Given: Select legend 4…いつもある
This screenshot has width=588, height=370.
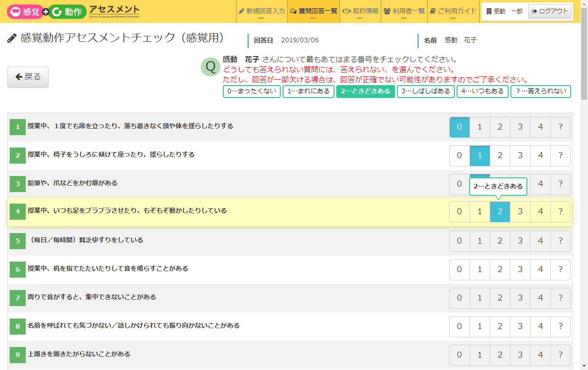Looking at the screenshot, I should [482, 91].
